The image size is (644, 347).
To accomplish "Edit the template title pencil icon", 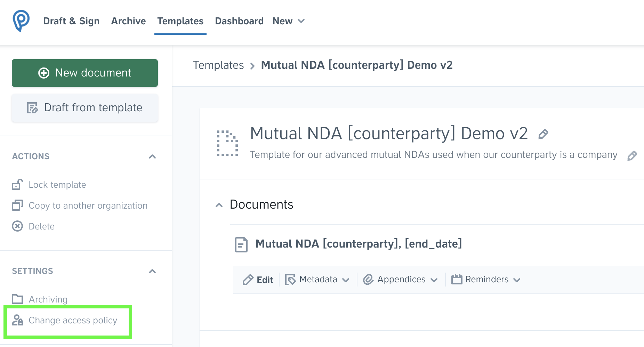I will point(543,134).
